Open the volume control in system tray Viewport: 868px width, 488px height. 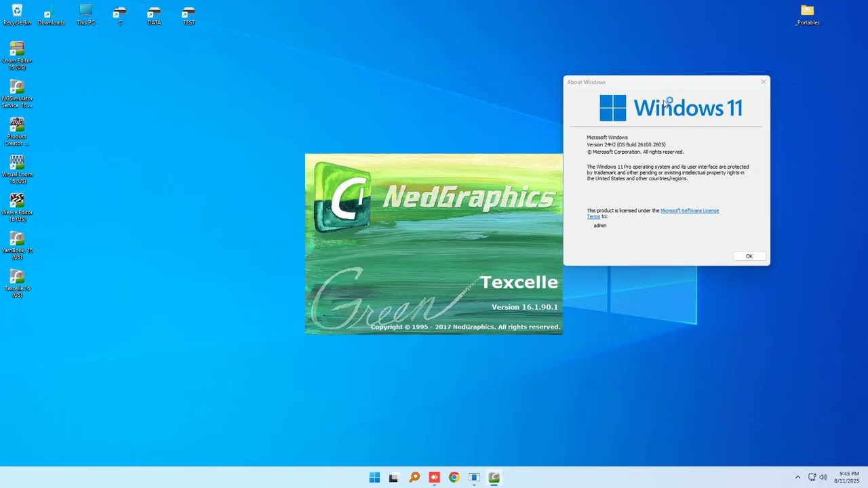[823, 477]
